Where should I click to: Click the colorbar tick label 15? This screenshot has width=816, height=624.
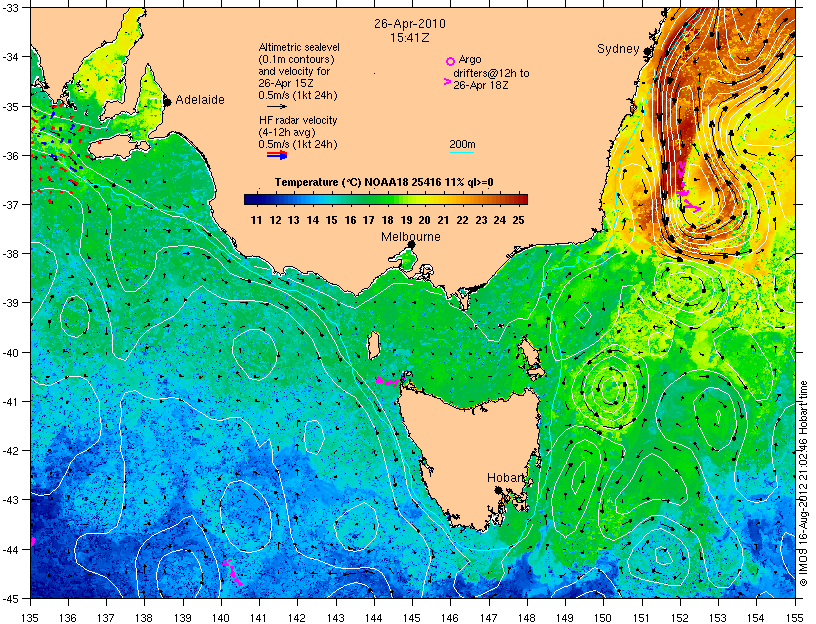click(x=331, y=220)
